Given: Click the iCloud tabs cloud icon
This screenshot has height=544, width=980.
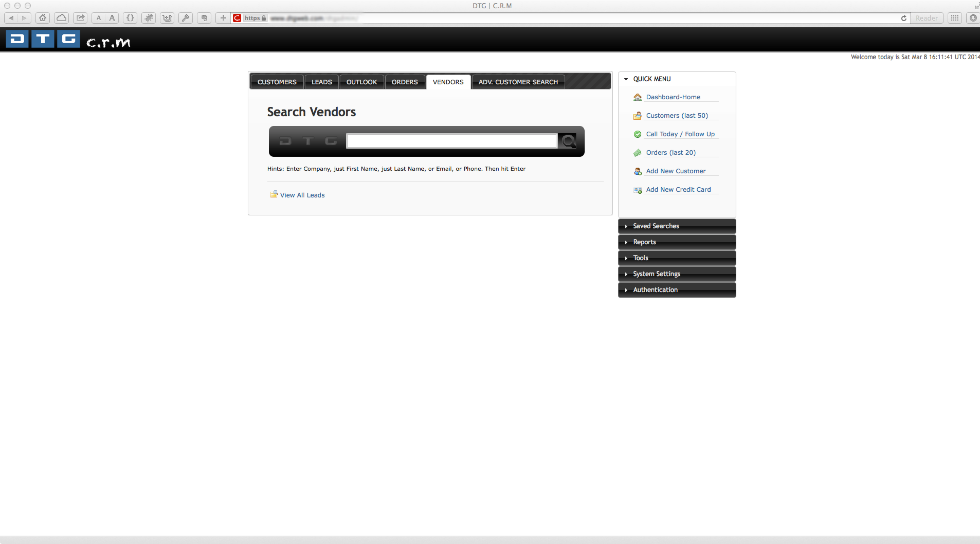Looking at the screenshot, I should 61,18.
